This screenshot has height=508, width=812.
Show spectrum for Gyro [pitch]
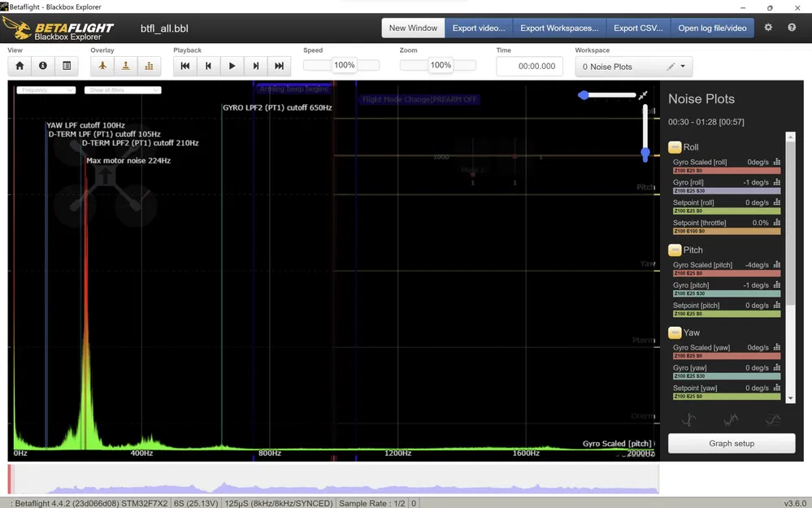777,284
